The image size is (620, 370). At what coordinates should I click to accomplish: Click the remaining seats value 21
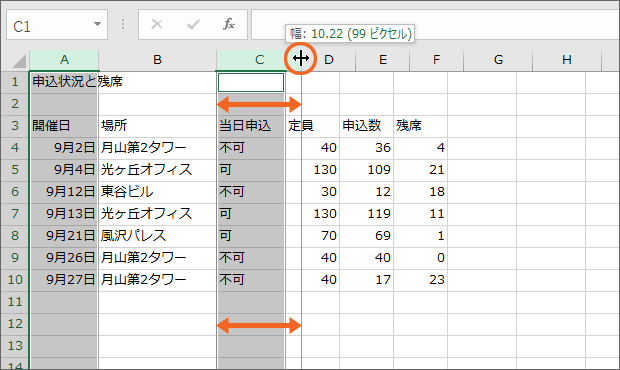(x=420, y=170)
